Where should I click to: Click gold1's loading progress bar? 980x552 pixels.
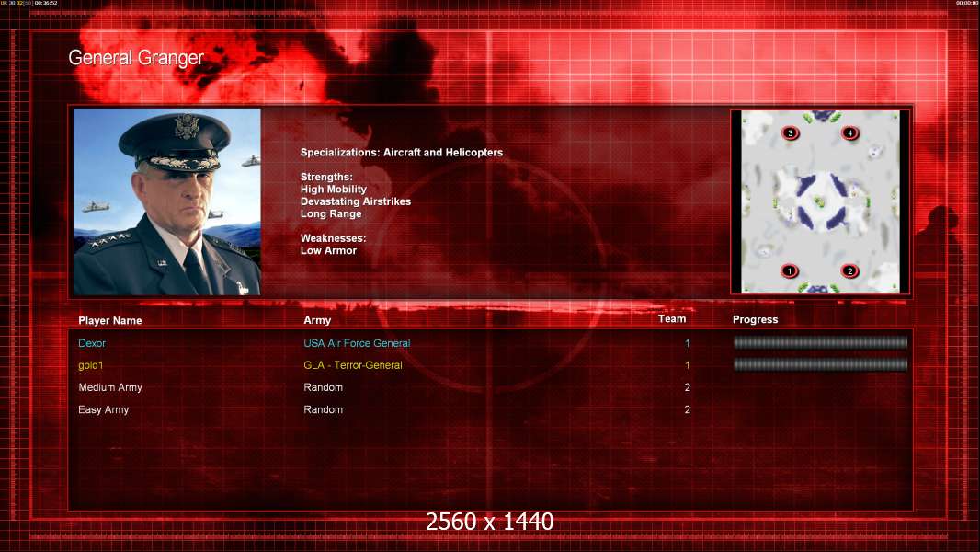(820, 364)
